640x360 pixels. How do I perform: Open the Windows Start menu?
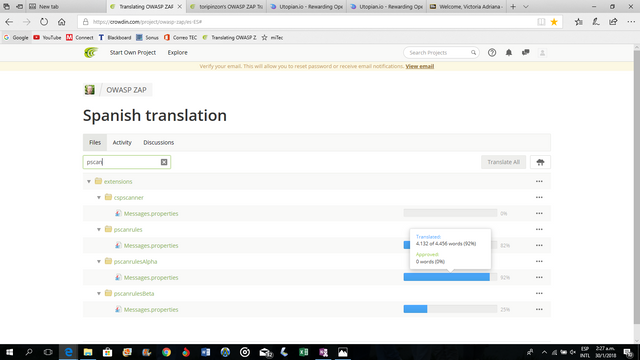click(x=9, y=352)
